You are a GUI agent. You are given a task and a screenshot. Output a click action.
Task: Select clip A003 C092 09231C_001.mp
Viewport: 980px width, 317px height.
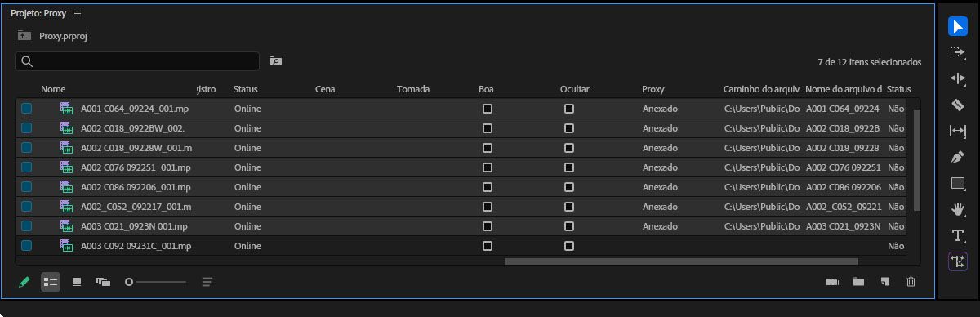136,246
